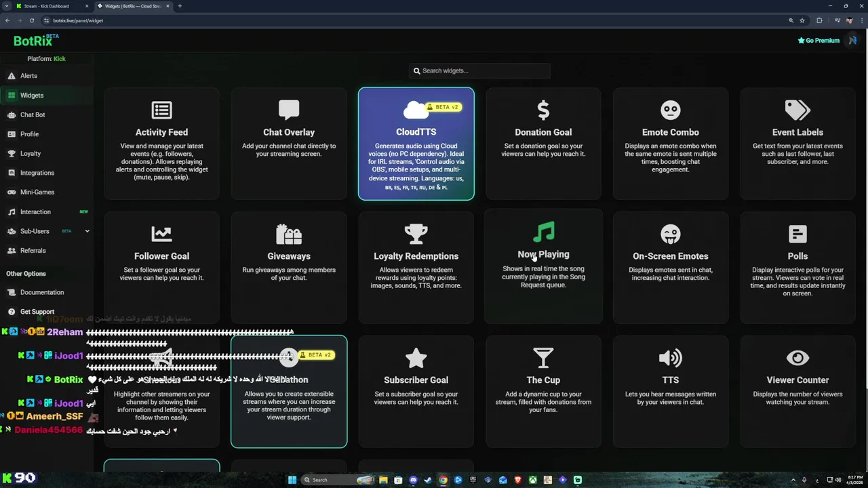Select the Loyalty Redemptions trophy icon
The width and height of the screenshot is (868, 488).
click(416, 234)
